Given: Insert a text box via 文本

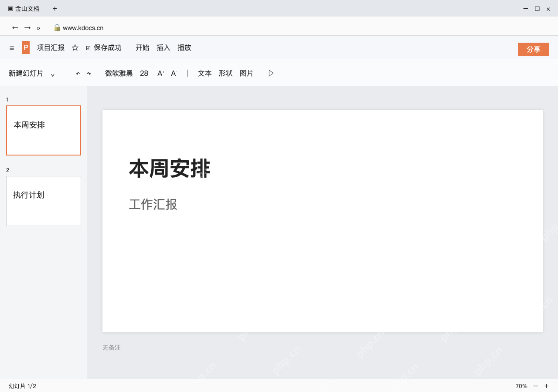Looking at the screenshot, I should [205, 73].
